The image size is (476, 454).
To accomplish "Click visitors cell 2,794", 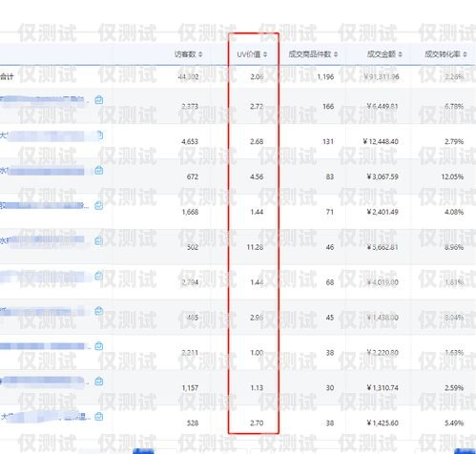I will click(x=190, y=282).
